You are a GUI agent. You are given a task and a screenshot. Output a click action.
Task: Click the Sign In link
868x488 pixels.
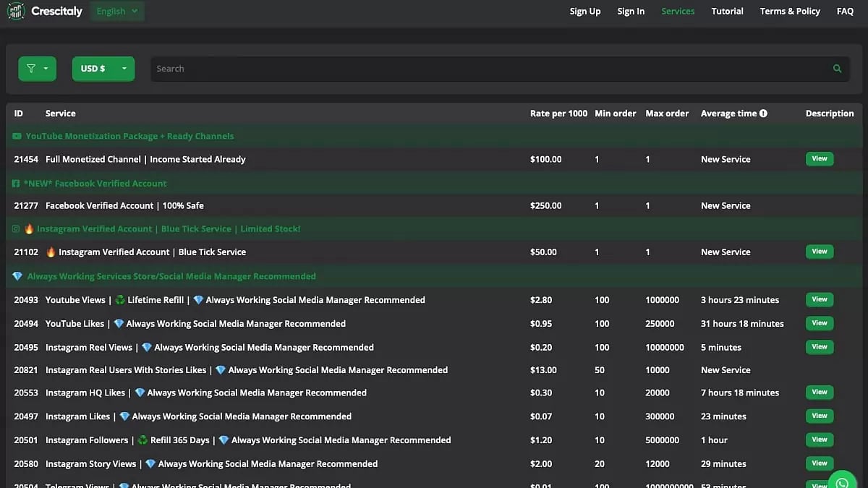coord(631,11)
